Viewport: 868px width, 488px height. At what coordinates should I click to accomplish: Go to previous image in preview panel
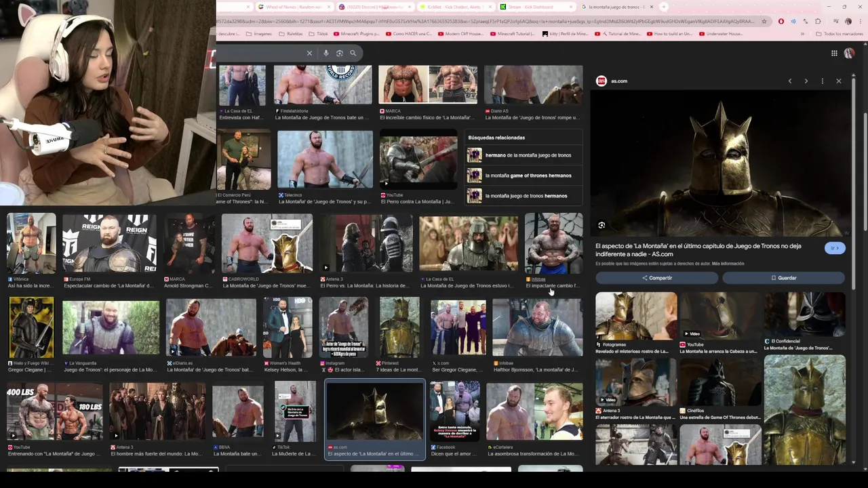[790, 81]
